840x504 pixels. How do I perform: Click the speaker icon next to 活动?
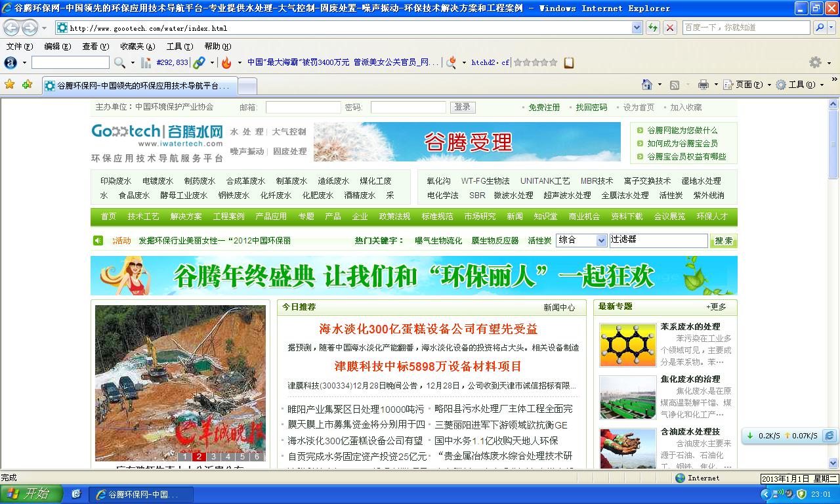pyautogui.click(x=98, y=241)
